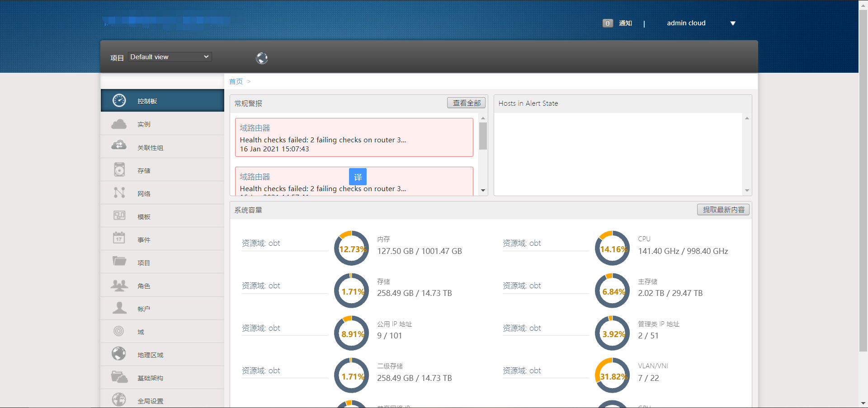Open the 项目 folder icon in sidebar

(119, 261)
